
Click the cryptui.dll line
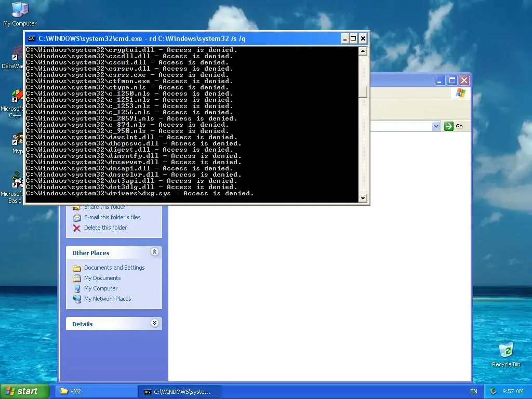pos(131,50)
